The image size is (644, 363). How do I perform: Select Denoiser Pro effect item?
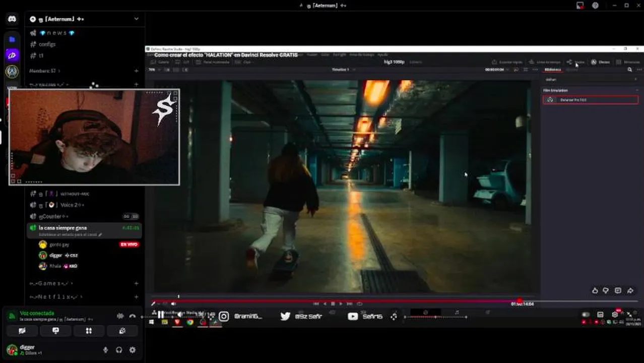coord(590,100)
